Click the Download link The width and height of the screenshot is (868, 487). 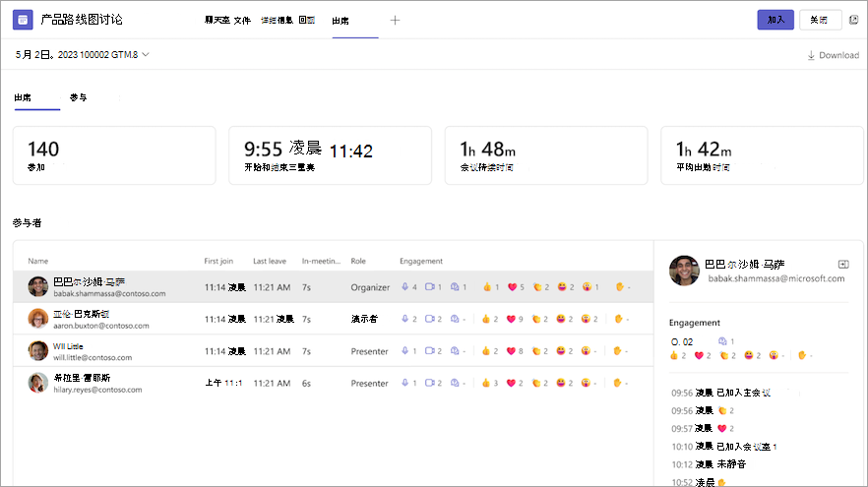click(x=834, y=55)
